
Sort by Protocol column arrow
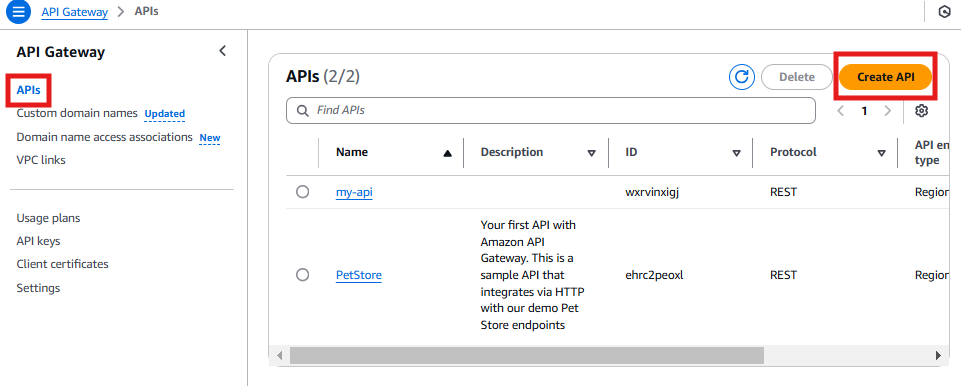(x=881, y=153)
